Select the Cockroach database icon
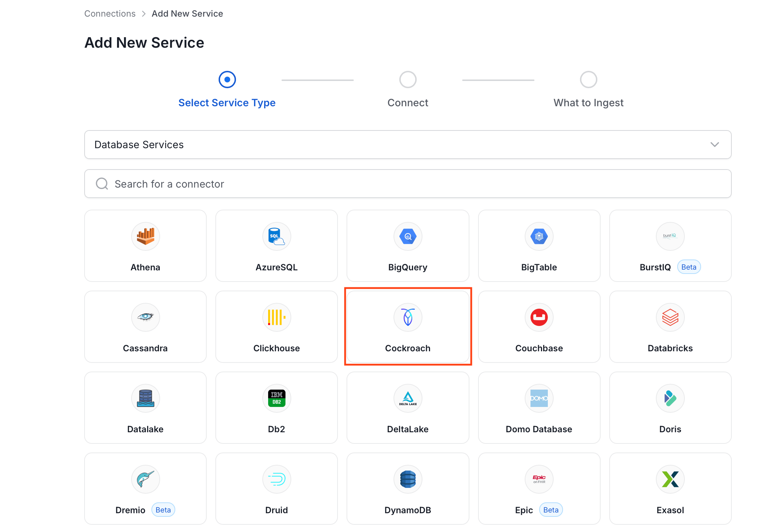 tap(408, 317)
